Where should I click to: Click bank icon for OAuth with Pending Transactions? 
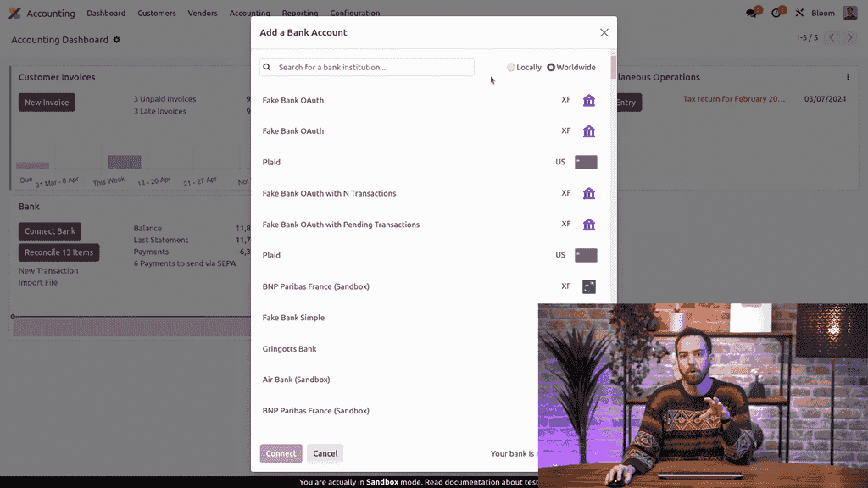point(589,225)
